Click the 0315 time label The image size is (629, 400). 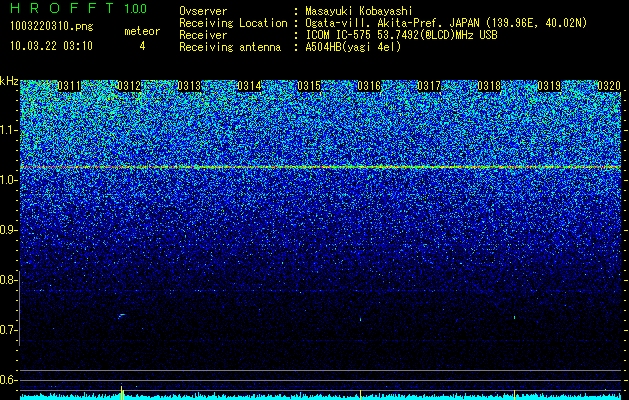[309, 86]
